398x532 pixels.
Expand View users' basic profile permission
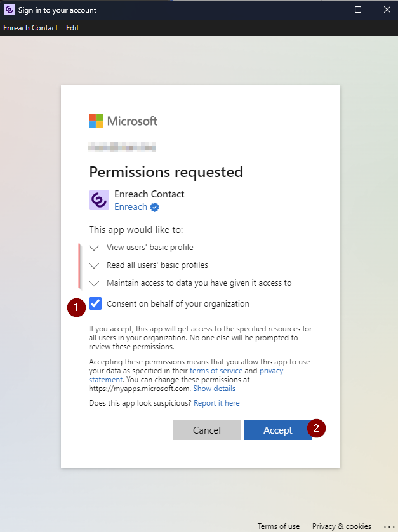(95, 248)
